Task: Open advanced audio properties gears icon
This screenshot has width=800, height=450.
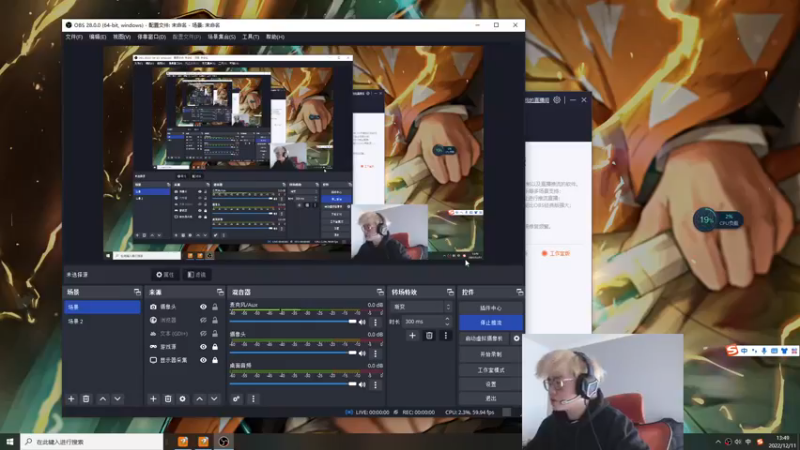Action: point(236,399)
